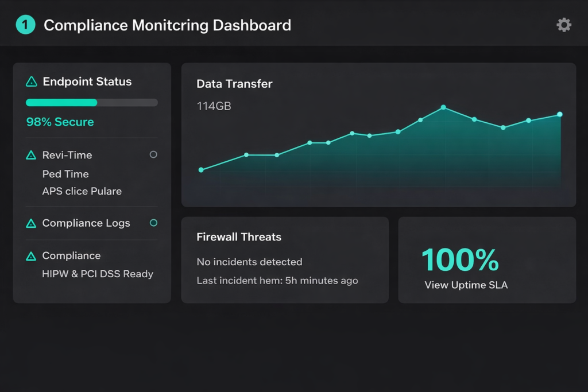Click the Compliance Logs triangle icon
Viewport: 588px width, 392px height.
pos(32,224)
